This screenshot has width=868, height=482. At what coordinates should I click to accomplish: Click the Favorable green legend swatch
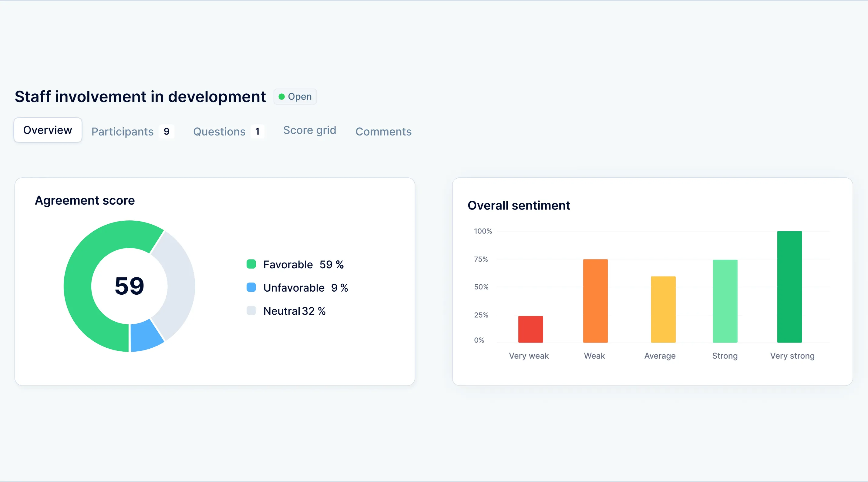[x=251, y=264]
